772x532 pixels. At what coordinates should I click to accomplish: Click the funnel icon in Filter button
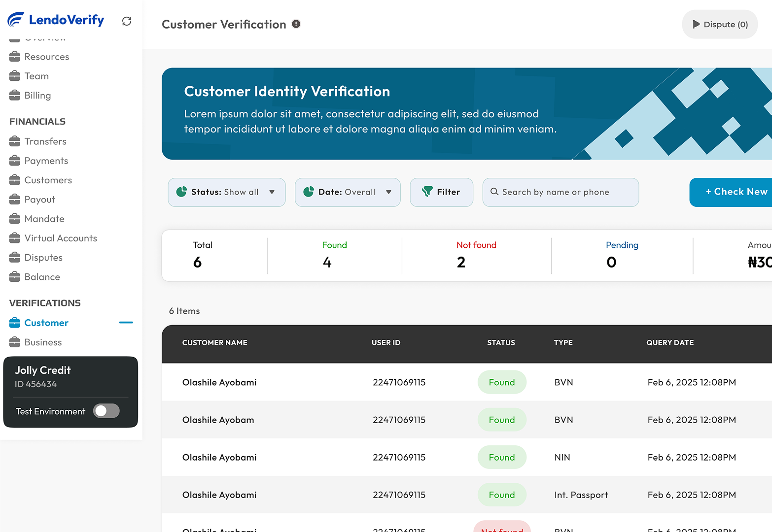(427, 192)
